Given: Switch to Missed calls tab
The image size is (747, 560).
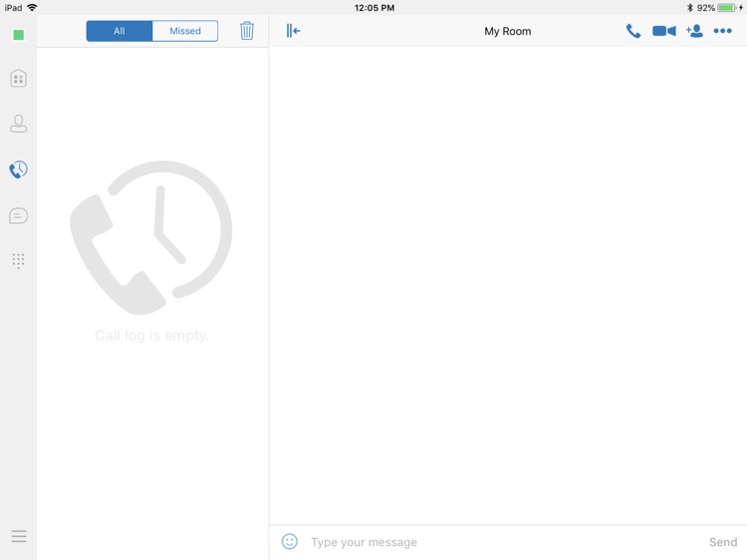Looking at the screenshot, I should (185, 31).
